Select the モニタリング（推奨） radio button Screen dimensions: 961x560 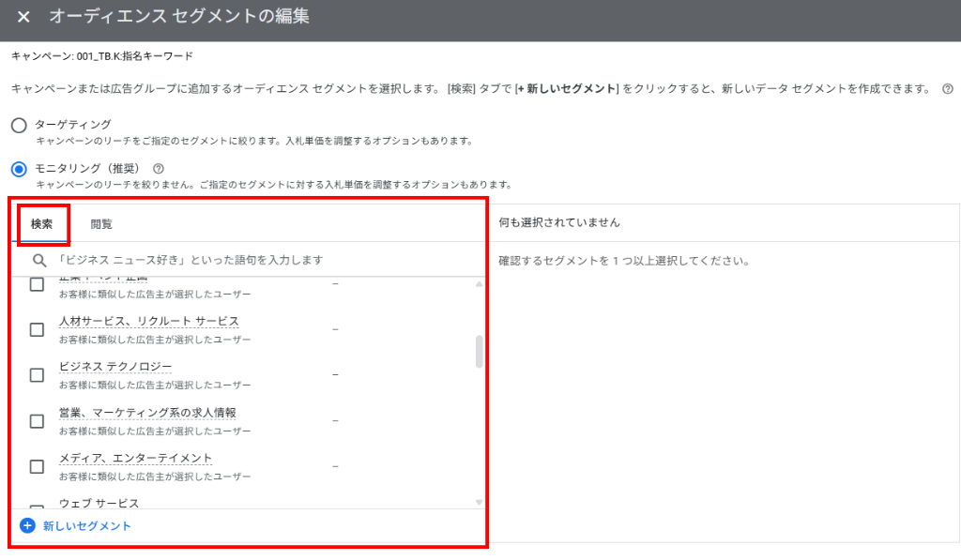point(19,169)
